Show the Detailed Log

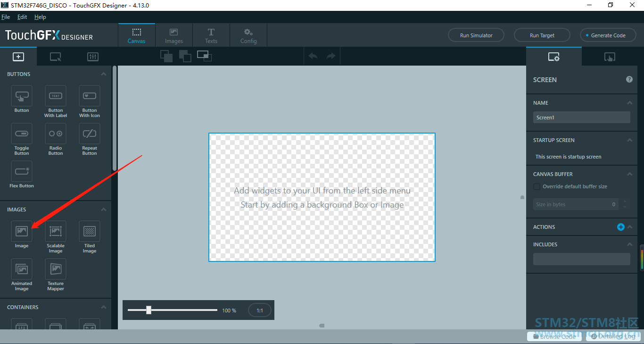[613, 336]
